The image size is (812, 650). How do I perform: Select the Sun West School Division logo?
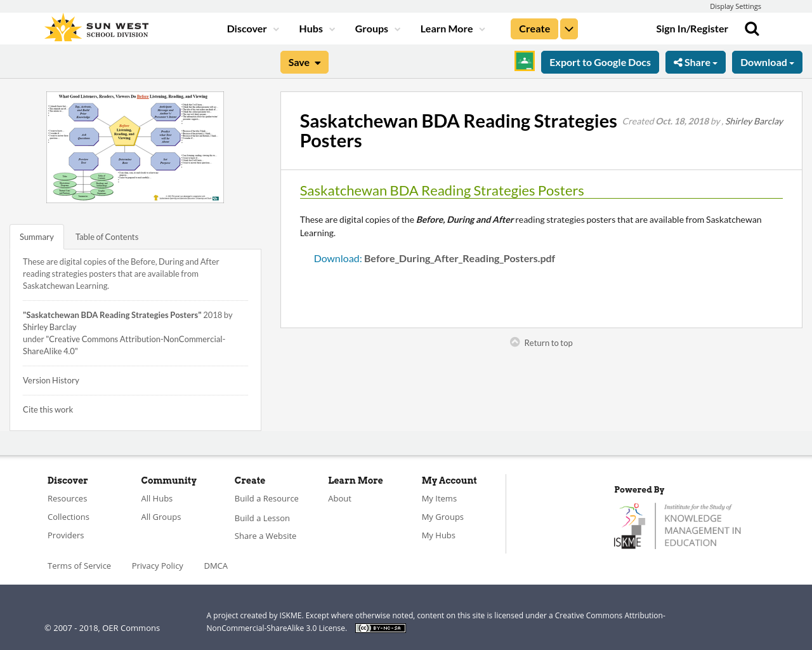click(x=96, y=27)
